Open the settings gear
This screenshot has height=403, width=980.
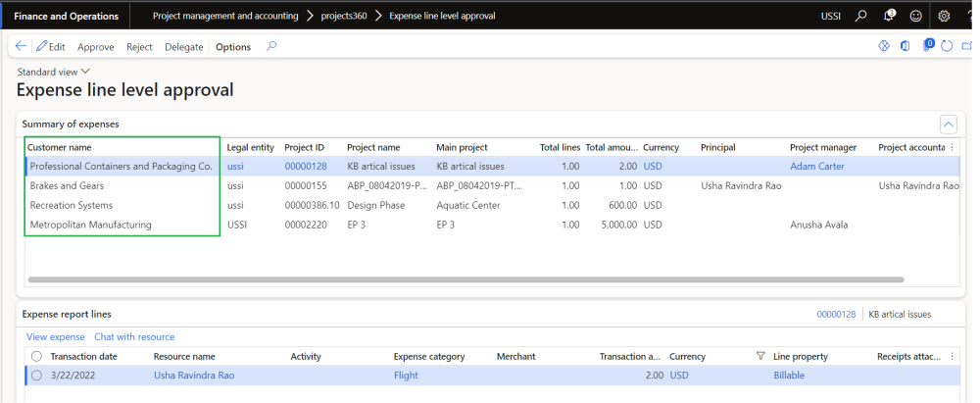tap(944, 16)
